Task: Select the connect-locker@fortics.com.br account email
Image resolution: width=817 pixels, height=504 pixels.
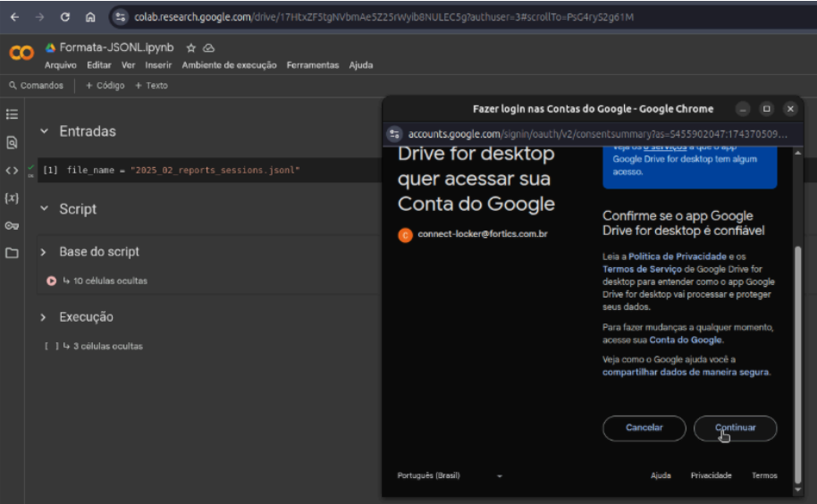Action: 483,234
